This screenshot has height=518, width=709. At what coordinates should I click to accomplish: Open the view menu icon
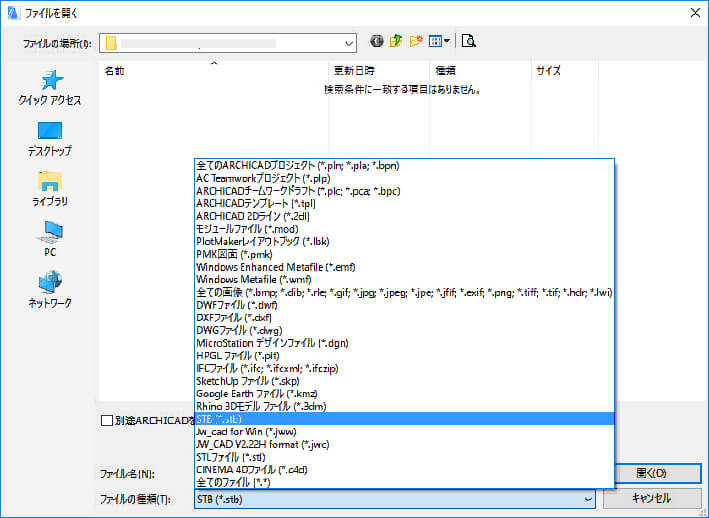click(x=439, y=41)
